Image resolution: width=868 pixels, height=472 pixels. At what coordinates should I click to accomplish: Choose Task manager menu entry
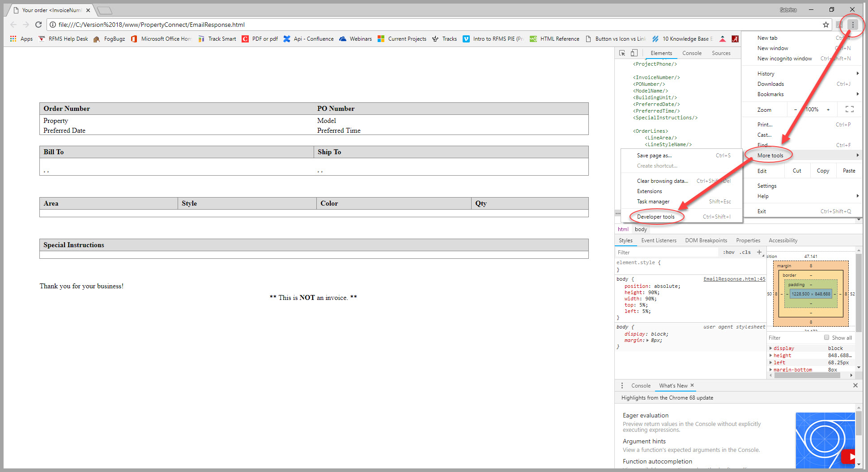click(x=681, y=202)
